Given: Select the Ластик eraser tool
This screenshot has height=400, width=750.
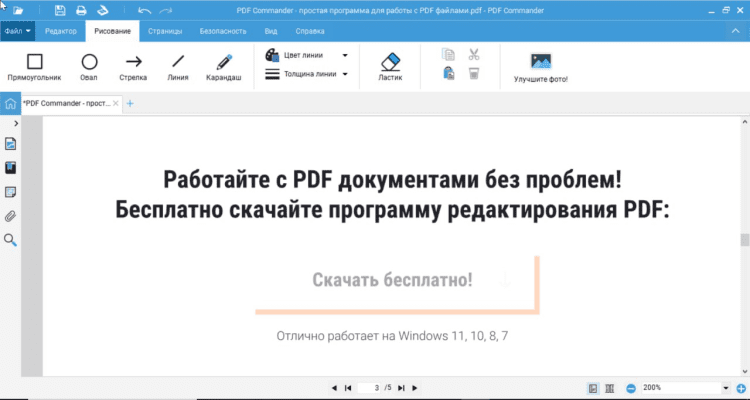Looking at the screenshot, I should 390,67.
